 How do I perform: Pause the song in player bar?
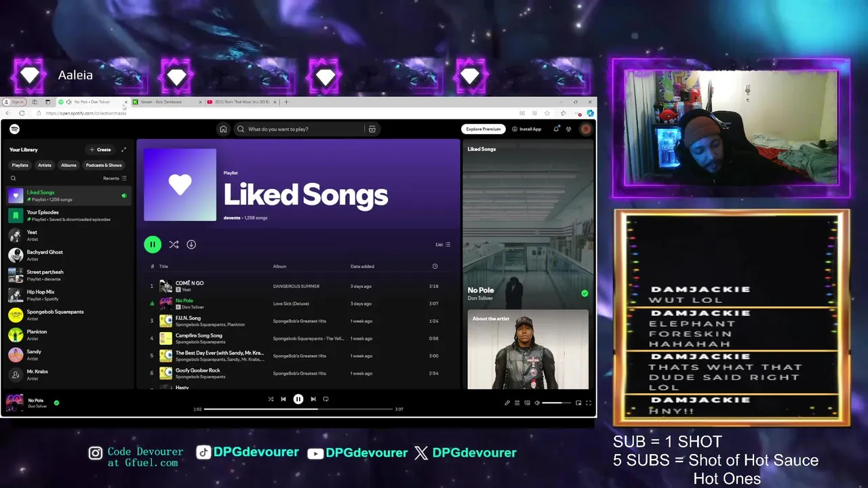[x=298, y=399]
